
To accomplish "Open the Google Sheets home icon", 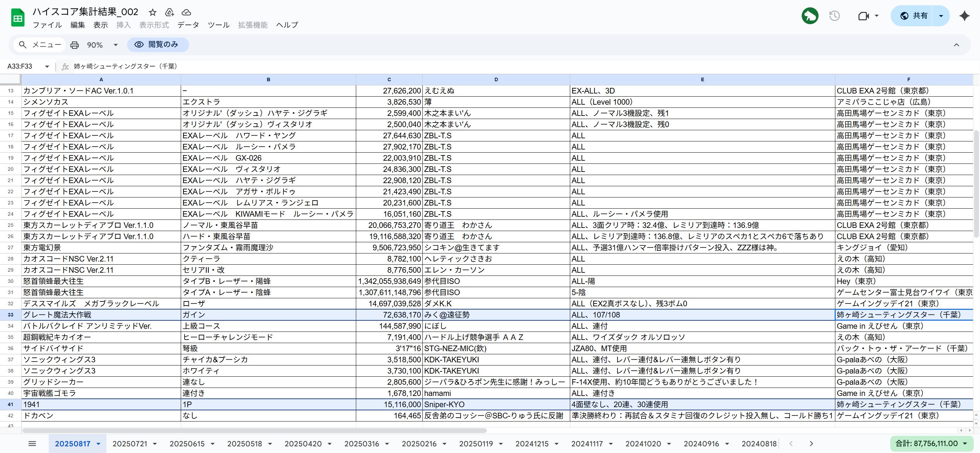I will point(18,18).
